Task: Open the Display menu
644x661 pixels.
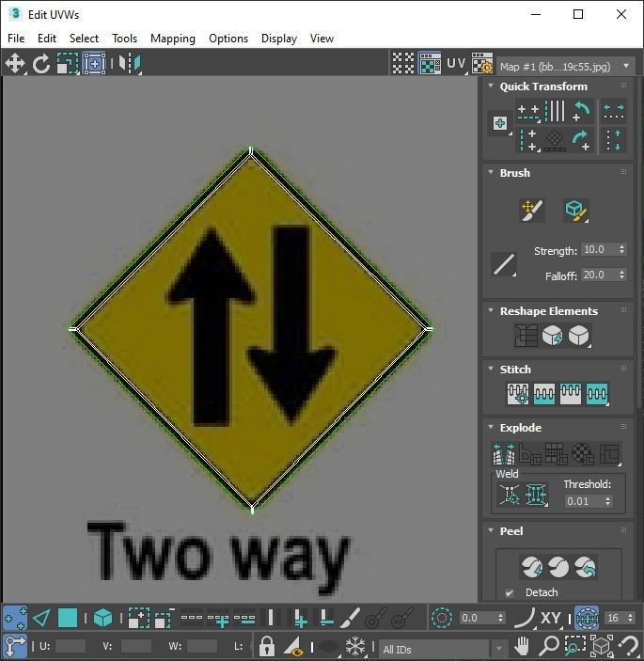Action: [279, 39]
